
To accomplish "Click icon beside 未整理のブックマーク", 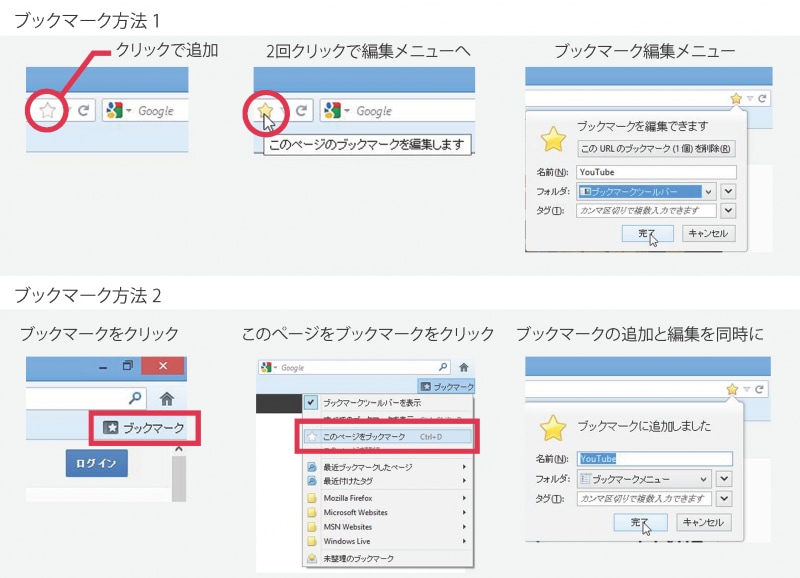I will 312,559.
